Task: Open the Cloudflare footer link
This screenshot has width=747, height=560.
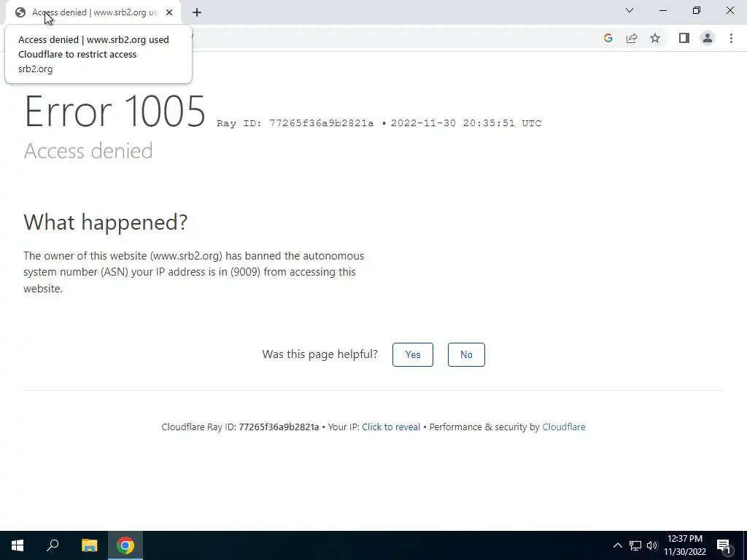Action: pos(564,427)
